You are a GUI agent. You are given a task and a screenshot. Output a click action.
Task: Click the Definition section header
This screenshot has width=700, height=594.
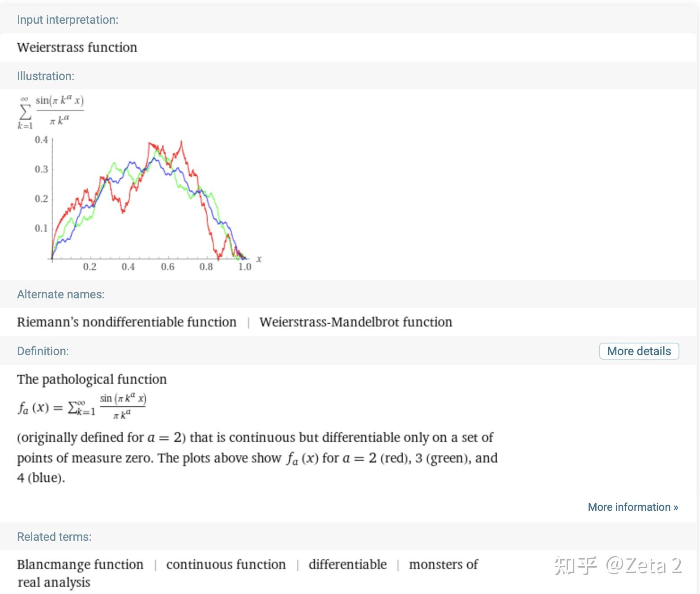tap(43, 351)
